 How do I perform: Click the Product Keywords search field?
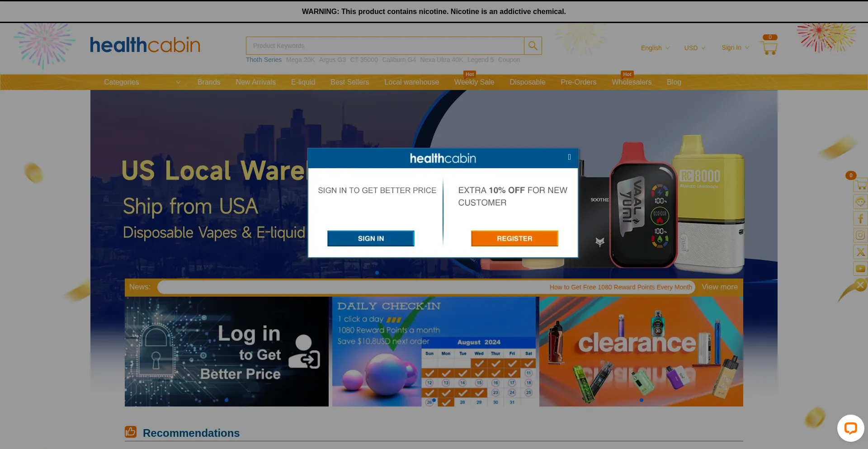385,46
